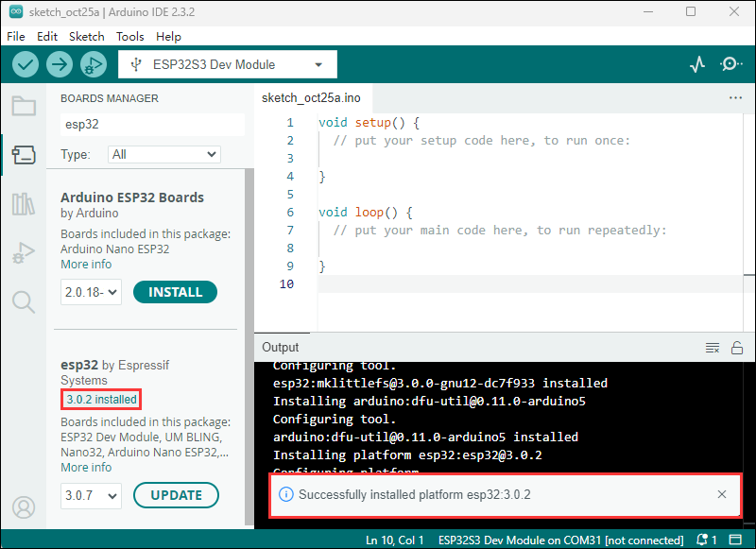Open the notifications bell in status bar
756x549 pixels.
pos(702,540)
